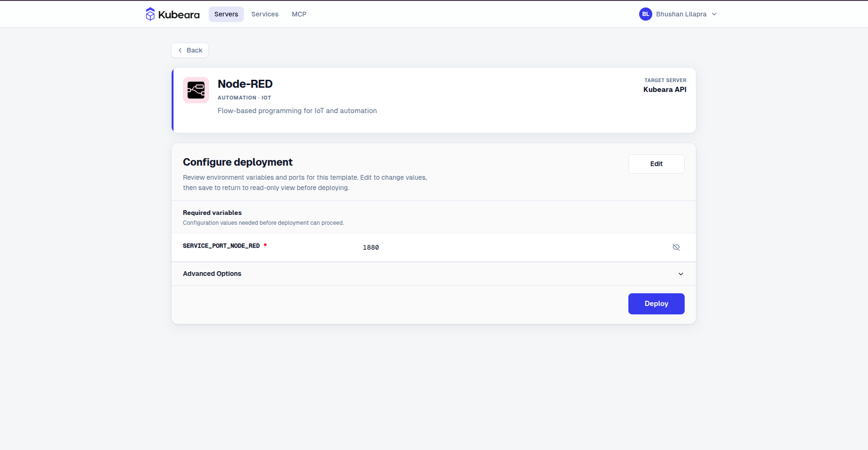868x450 pixels.
Task: Toggle visibility of SERVICE_PORT_NODE_RED value
Action: click(676, 247)
